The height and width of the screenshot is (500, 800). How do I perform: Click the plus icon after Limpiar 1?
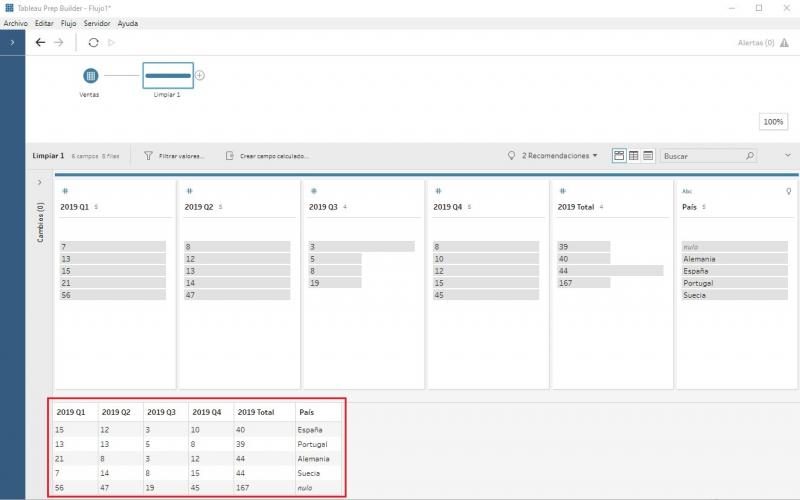pos(200,75)
